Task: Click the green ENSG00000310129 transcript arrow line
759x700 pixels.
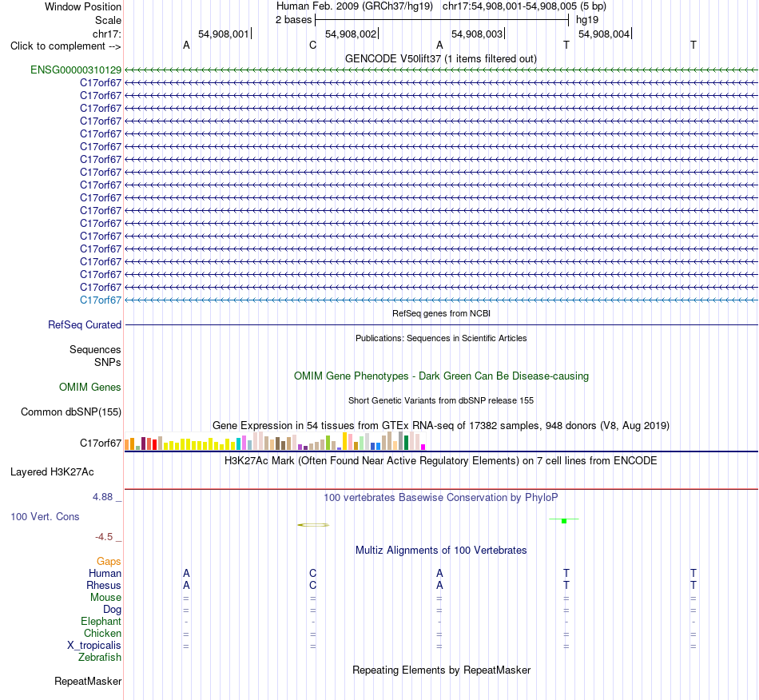Action: click(441, 70)
